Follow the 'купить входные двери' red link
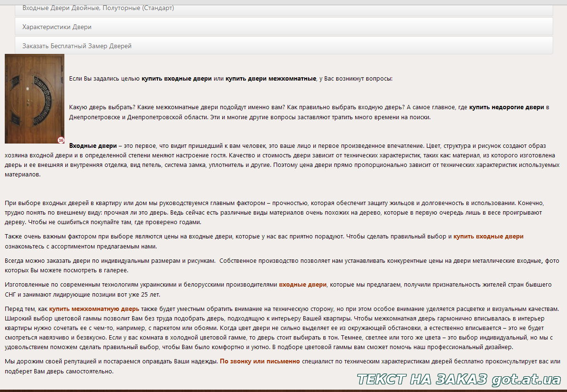Image resolution: width=567 pixels, height=392 pixels. 488,237
